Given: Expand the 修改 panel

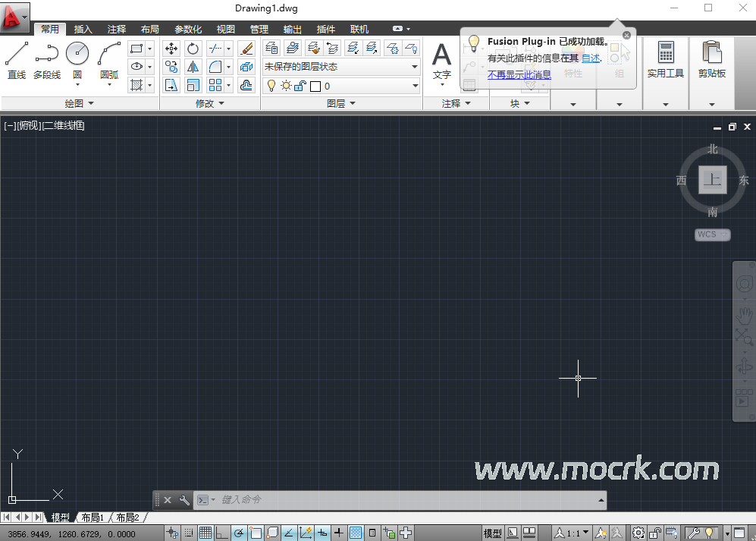Looking at the screenshot, I should (209, 103).
